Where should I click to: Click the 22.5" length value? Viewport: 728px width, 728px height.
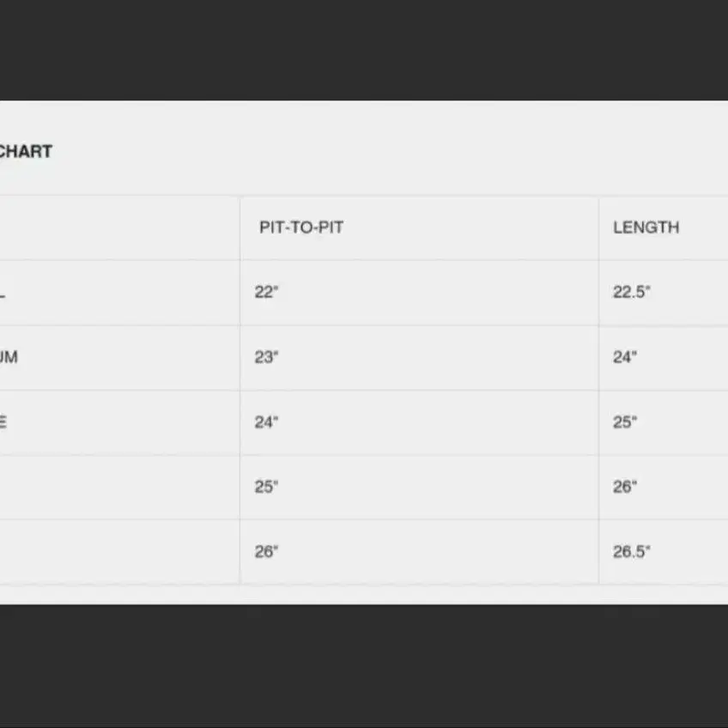pyautogui.click(x=632, y=292)
